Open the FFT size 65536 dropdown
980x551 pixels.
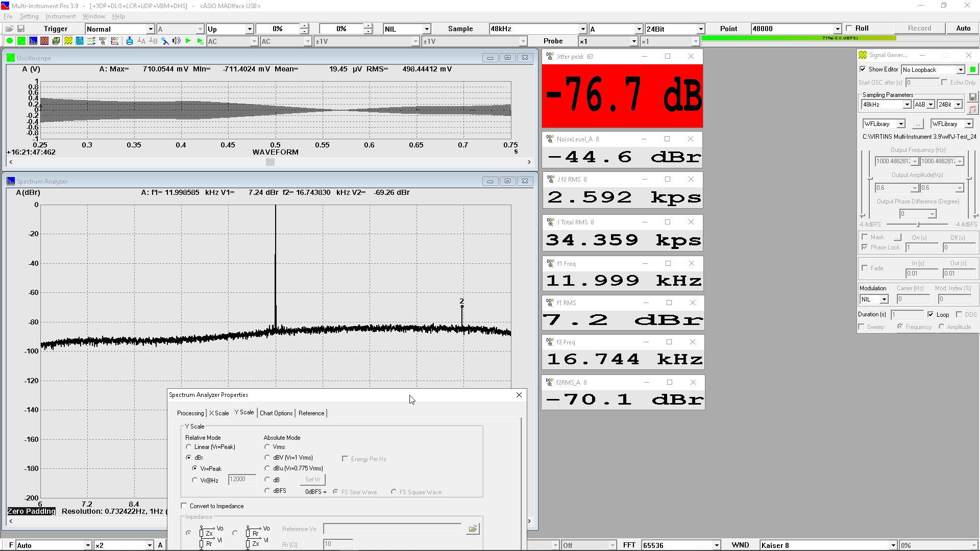(717, 545)
